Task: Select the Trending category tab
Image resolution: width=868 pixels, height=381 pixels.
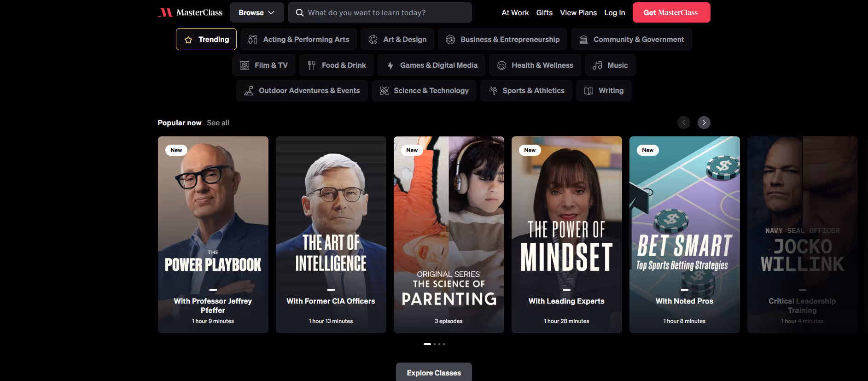Action: pyautogui.click(x=206, y=39)
